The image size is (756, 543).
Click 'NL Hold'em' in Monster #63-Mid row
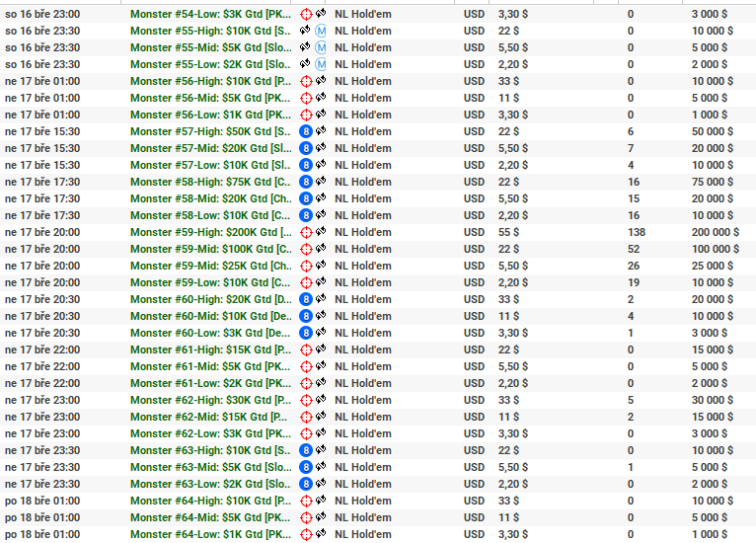(363, 467)
